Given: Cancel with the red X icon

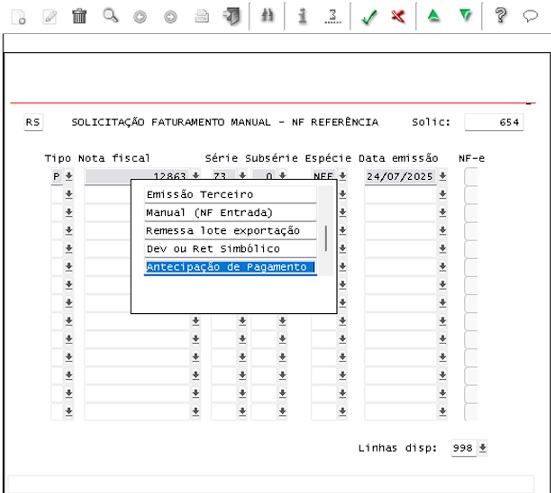Looking at the screenshot, I should pyautogui.click(x=398, y=16).
